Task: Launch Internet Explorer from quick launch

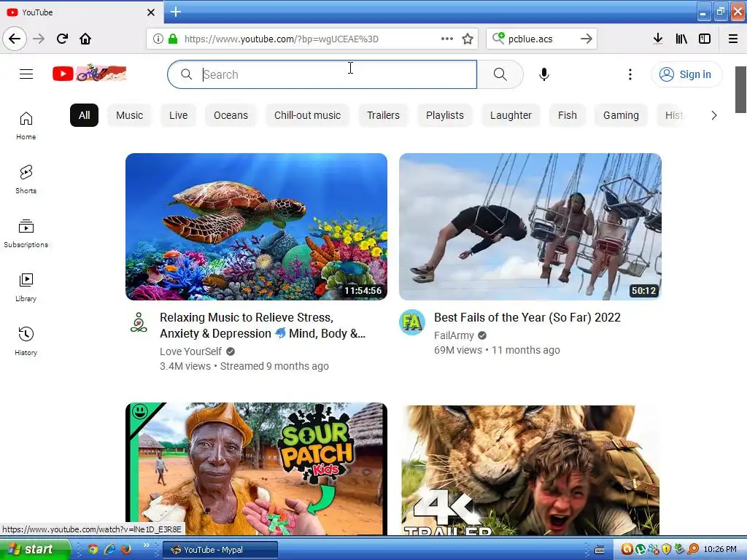Action: (x=109, y=549)
